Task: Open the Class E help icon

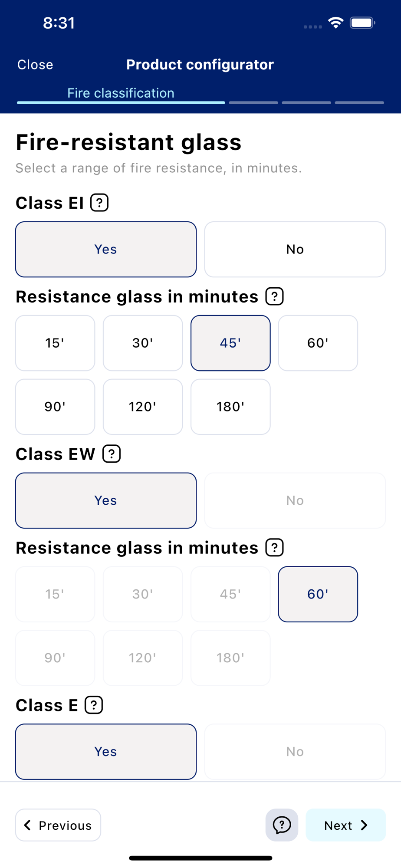Action: 94,705
